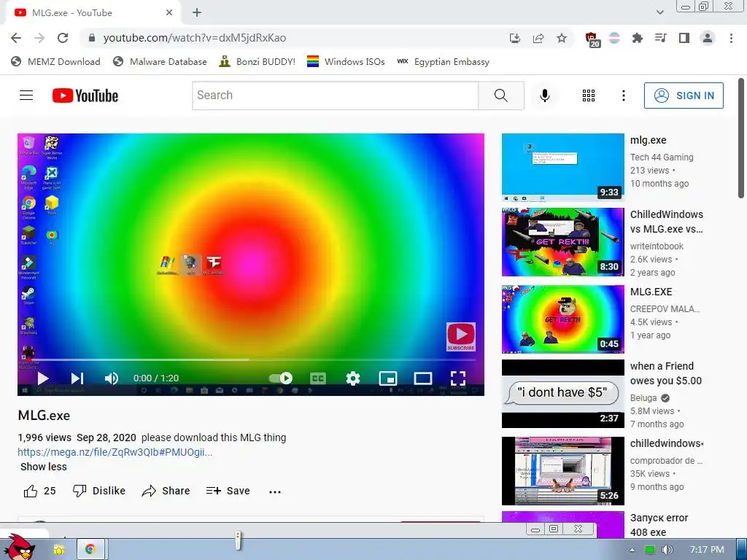
Task: Open the YouTube apps grid icon
Action: (x=589, y=96)
